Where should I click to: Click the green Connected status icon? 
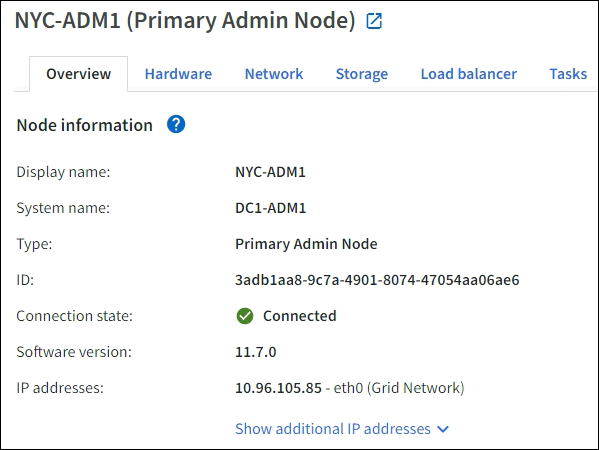coord(244,316)
